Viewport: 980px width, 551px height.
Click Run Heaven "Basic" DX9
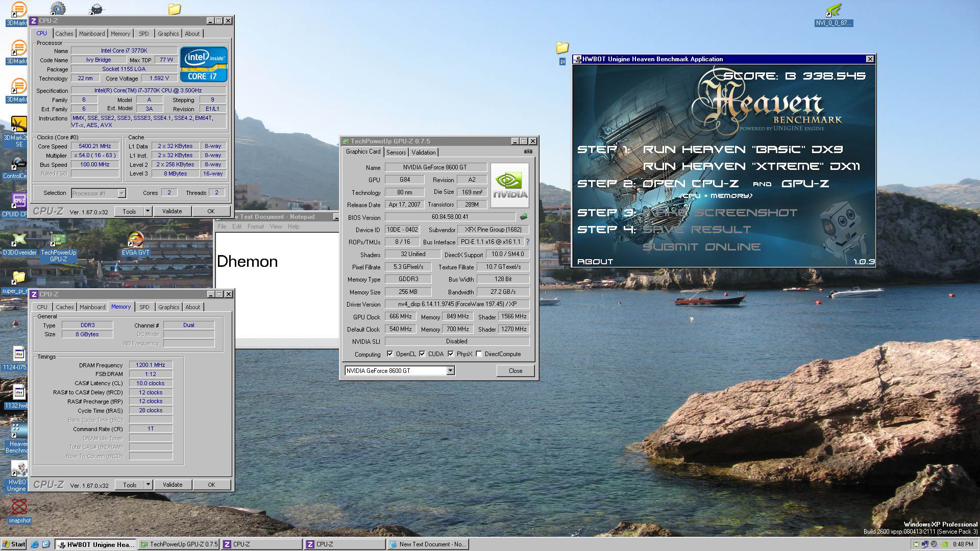pos(743,149)
